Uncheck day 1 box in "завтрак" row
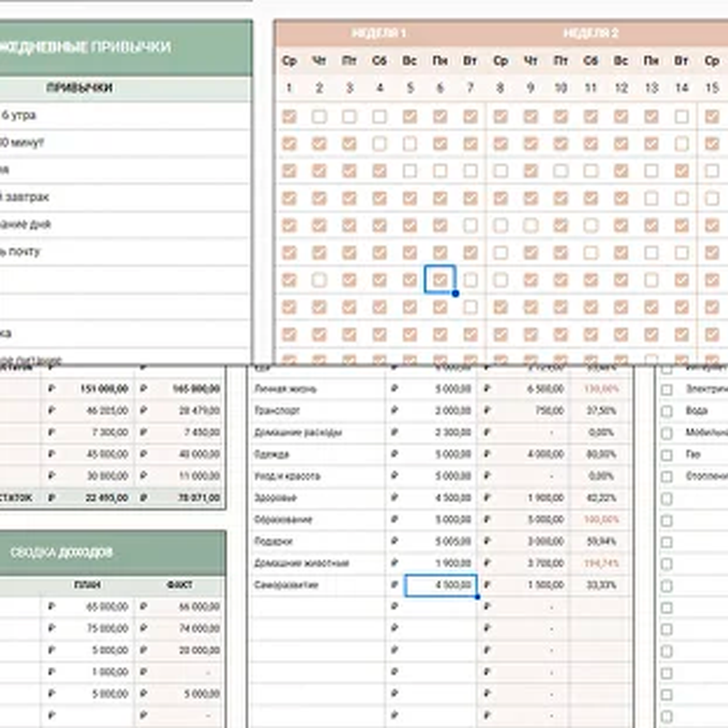This screenshot has width=728, height=728. tap(289, 198)
